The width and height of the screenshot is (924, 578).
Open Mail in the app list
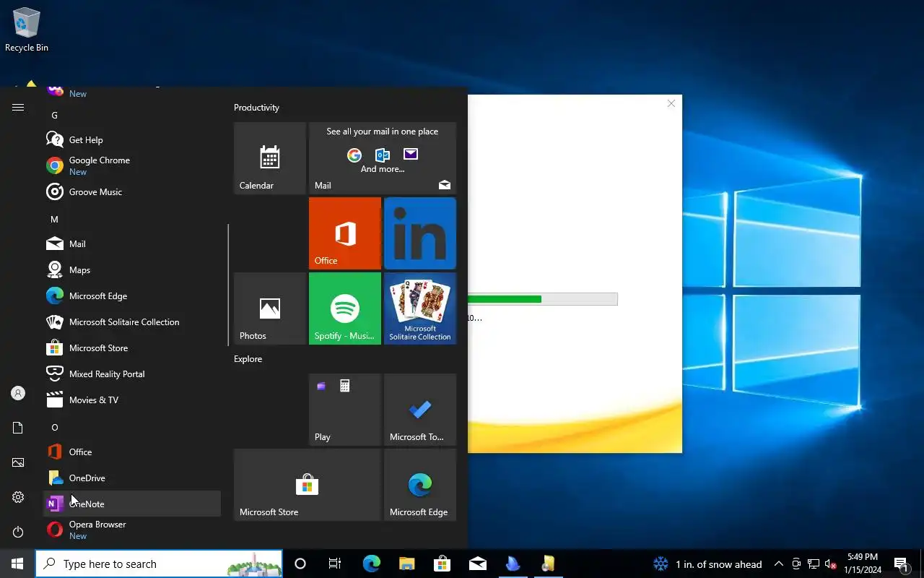(x=132, y=244)
